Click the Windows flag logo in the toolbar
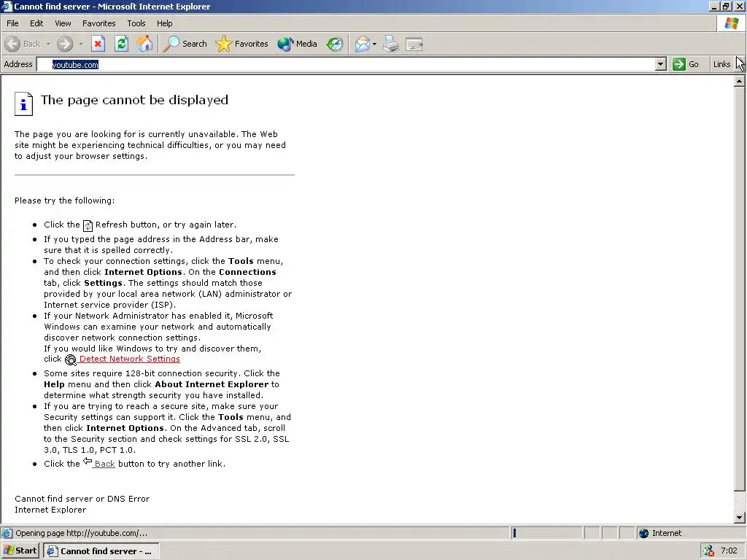This screenshot has height=560, width=747. pyautogui.click(x=731, y=23)
